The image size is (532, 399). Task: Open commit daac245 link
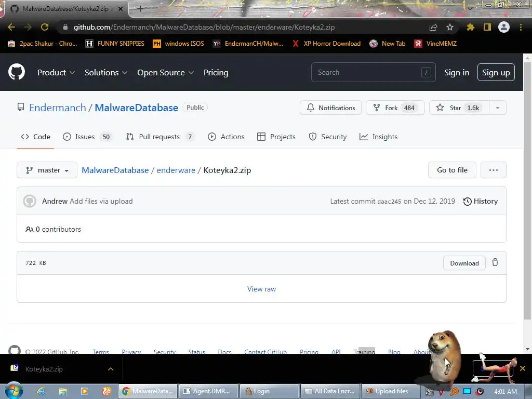[389, 202]
